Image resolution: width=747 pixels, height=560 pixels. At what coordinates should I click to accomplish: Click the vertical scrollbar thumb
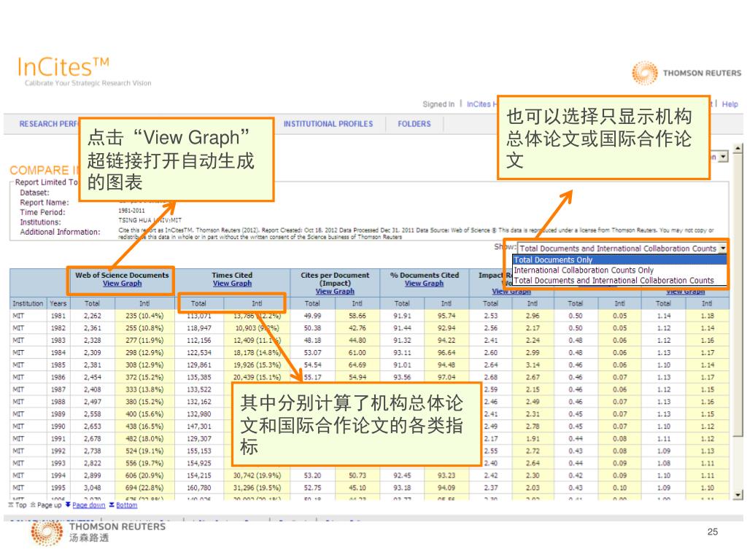pos(738,295)
